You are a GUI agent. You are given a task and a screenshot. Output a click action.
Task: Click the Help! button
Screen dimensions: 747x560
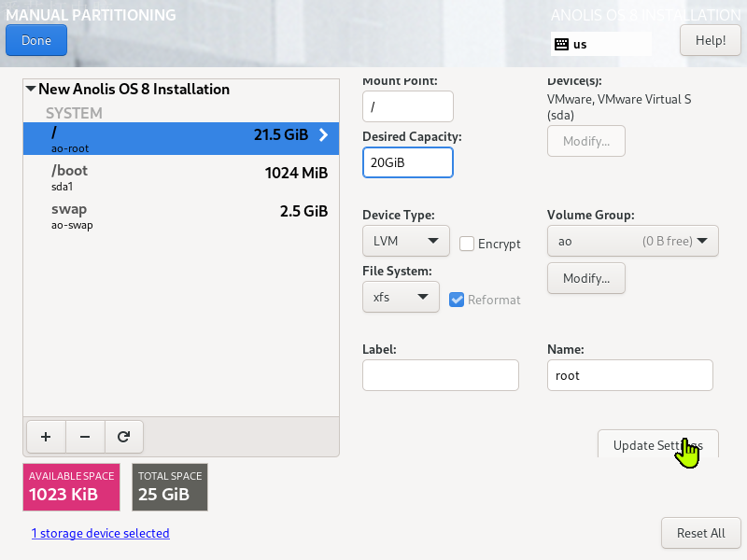point(711,40)
